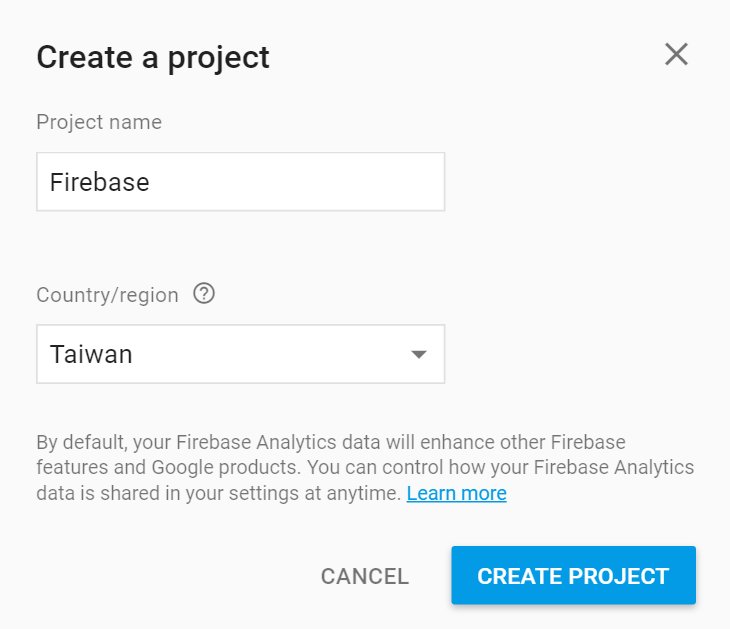Click the 'Create a project' dialog heading
Image resolution: width=730 pixels, height=629 pixels.
[153, 58]
